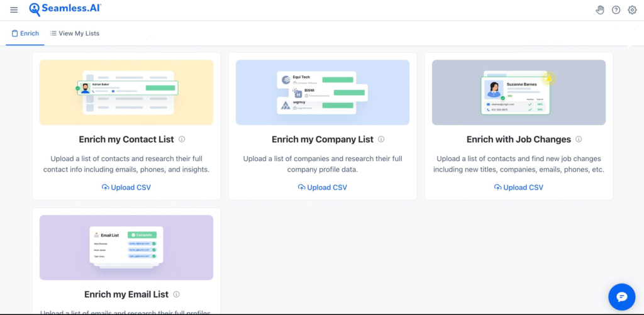Switch to the View My Lists tab
This screenshot has width=644, height=315.
(x=75, y=33)
